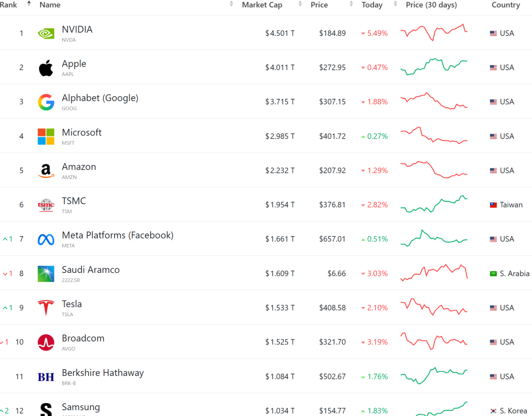The width and height of the screenshot is (532, 416).
Task: Open the Berkshire Hathaway company link
Action: [102, 373]
